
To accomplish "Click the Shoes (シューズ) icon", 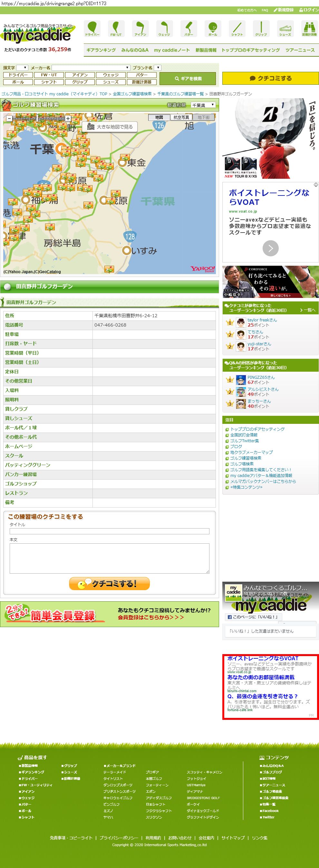I will click(x=285, y=28).
